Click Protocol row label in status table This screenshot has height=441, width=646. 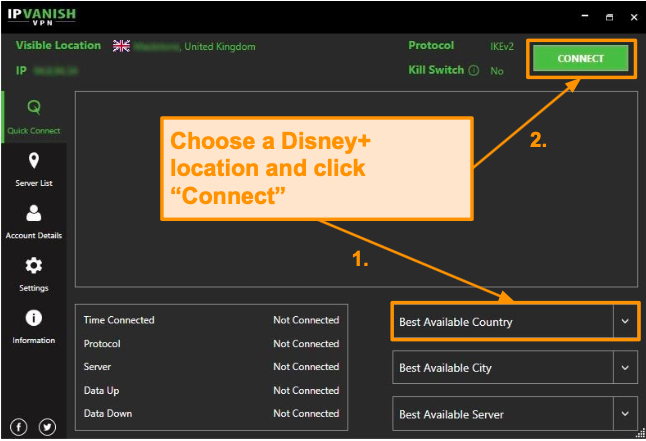coord(102,343)
